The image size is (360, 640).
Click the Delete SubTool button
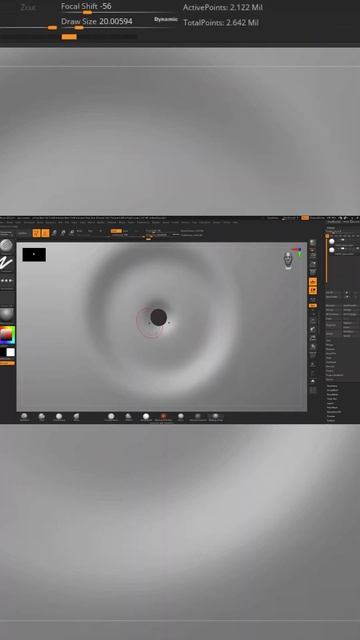330,334
